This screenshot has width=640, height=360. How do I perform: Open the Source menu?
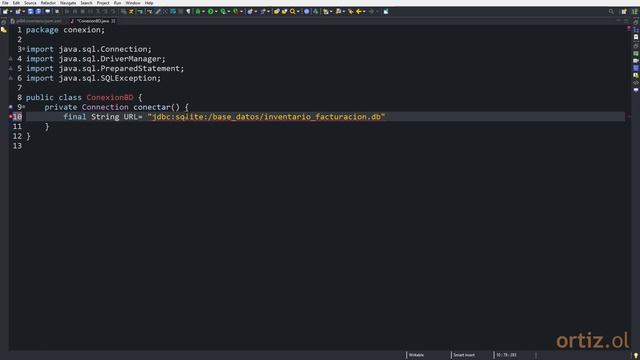pos(30,3)
